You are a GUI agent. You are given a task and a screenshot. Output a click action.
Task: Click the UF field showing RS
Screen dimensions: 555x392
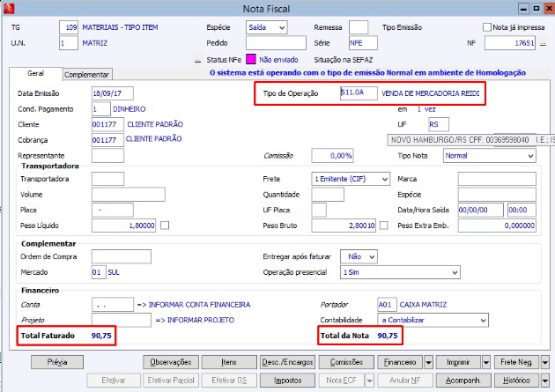tap(439, 124)
